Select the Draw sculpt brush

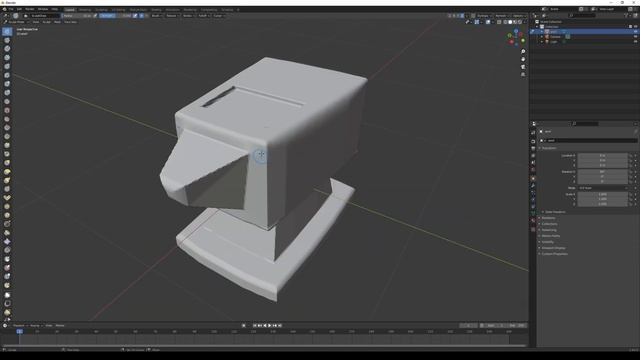click(7, 31)
